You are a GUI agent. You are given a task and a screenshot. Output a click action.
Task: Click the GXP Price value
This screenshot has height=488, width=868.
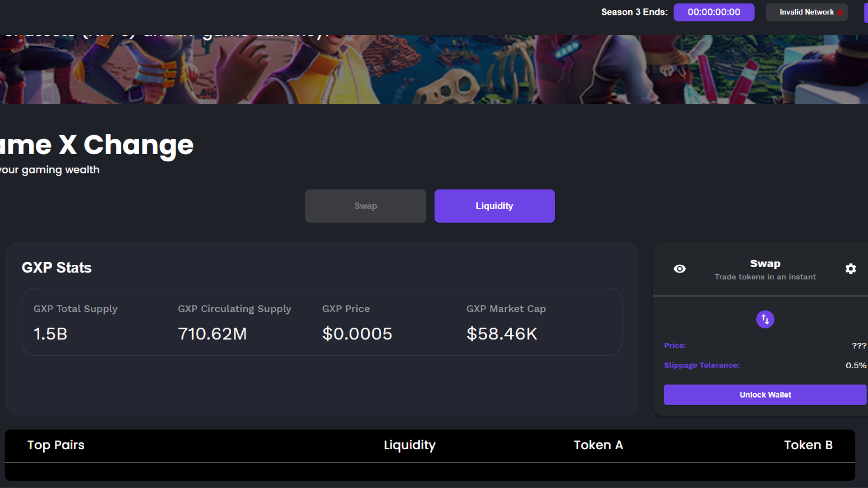coord(357,334)
